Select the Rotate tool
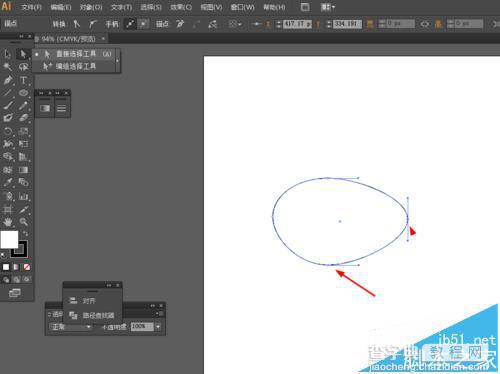The height and width of the screenshot is (374, 500). point(8,131)
